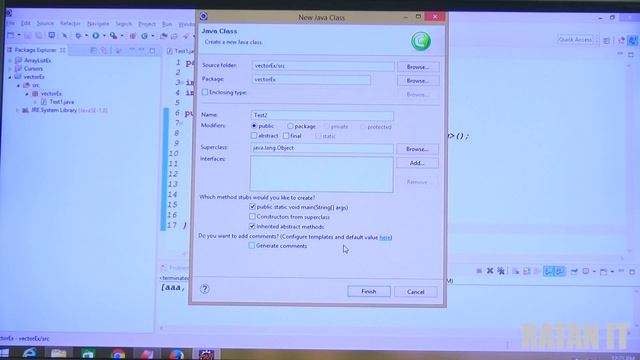Image resolution: width=640 pixels, height=360 pixels.
Task: Check the abstract modifier checkbox
Action: (254, 136)
